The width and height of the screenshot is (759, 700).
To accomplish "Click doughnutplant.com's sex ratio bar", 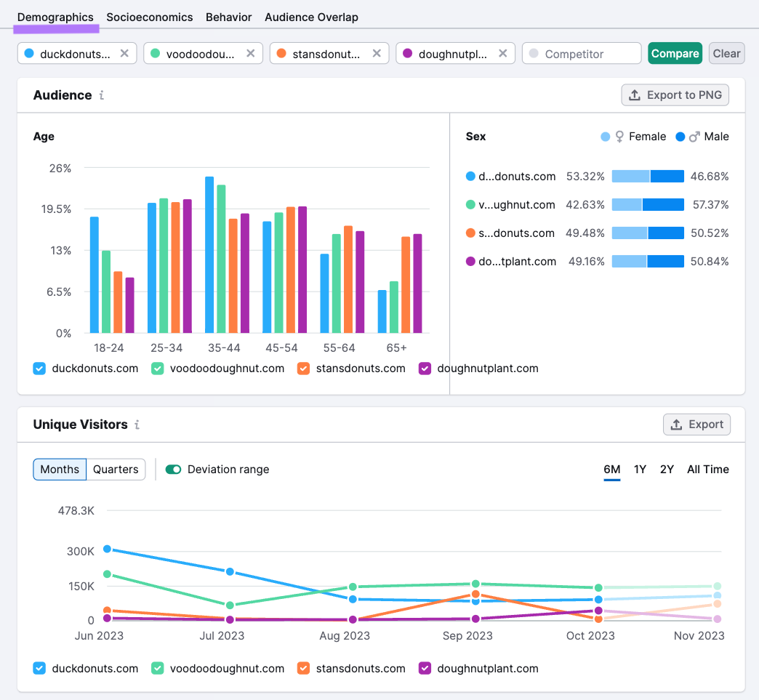I will point(647,261).
